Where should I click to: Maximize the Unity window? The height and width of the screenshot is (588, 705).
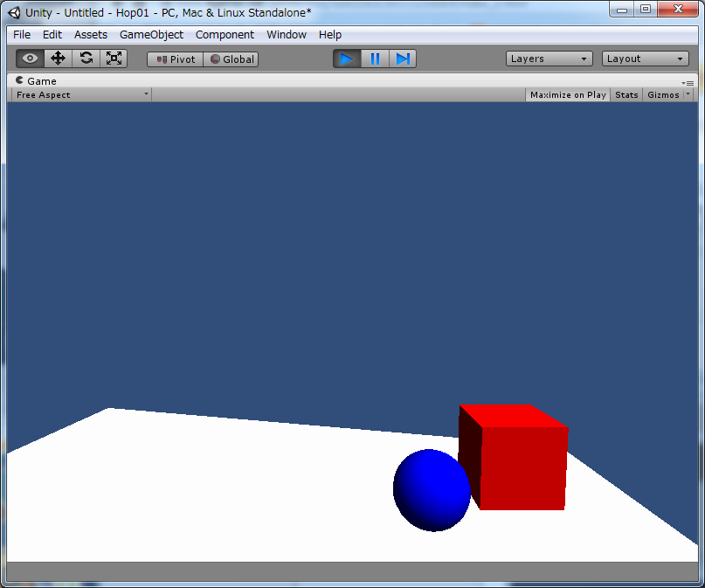(x=646, y=9)
